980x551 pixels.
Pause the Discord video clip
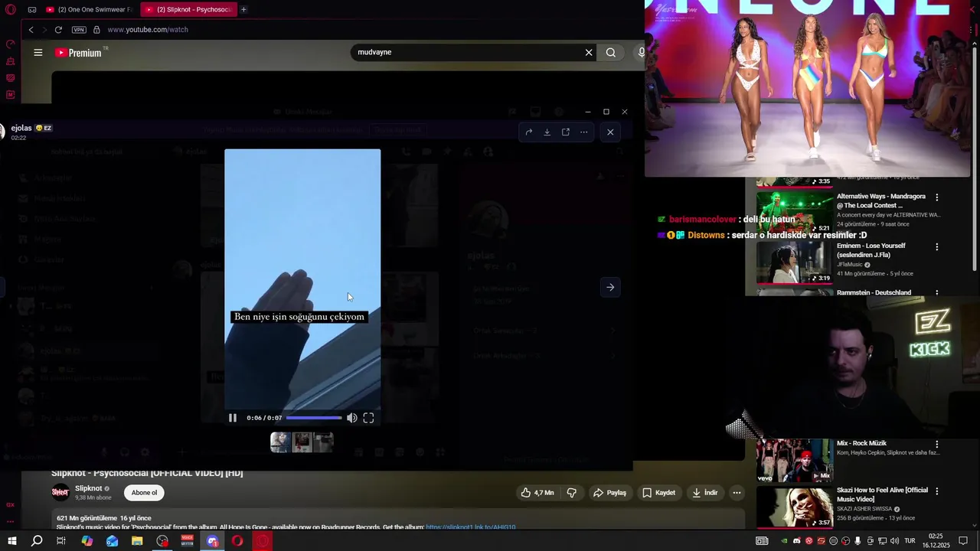coord(233,418)
